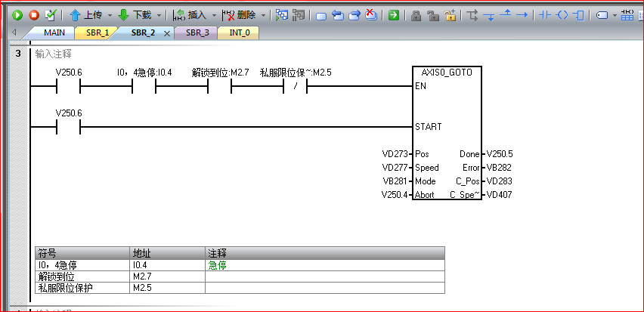Image resolution: width=644 pixels, height=312 pixels.
Task: Open the 上传 upload dropdown arrow
Action: pyautogui.click(x=110, y=15)
